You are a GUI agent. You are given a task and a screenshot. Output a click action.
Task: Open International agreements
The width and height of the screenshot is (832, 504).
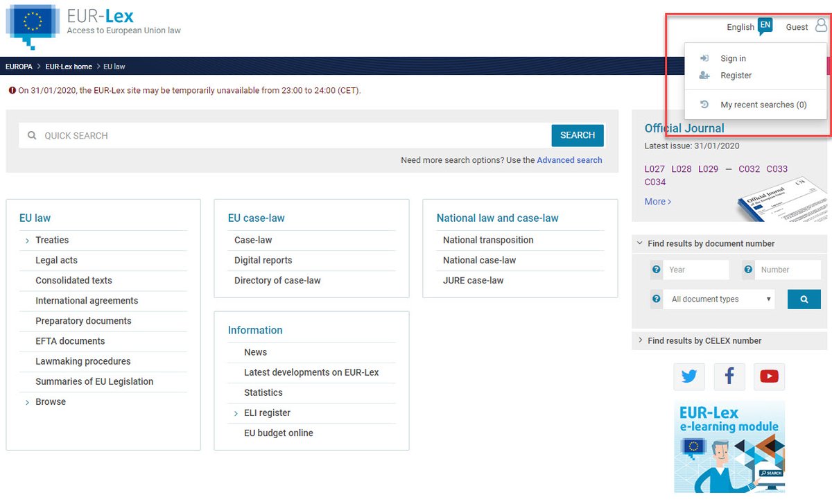point(87,301)
